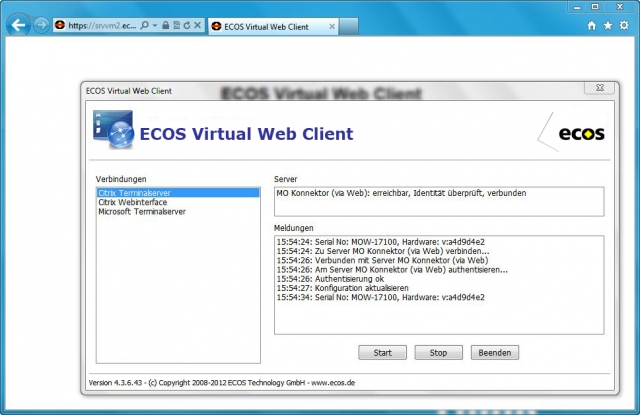The image size is (640, 415).
Task: Open the address bar dropdown arrow
Action: [155, 25]
